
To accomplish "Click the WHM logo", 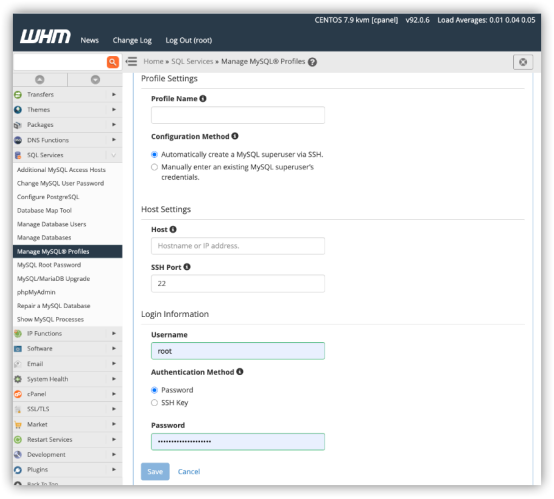I will point(45,36).
